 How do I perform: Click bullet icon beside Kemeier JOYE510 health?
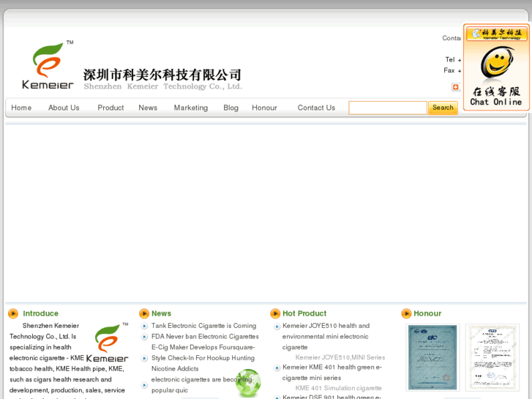[277, 327]
